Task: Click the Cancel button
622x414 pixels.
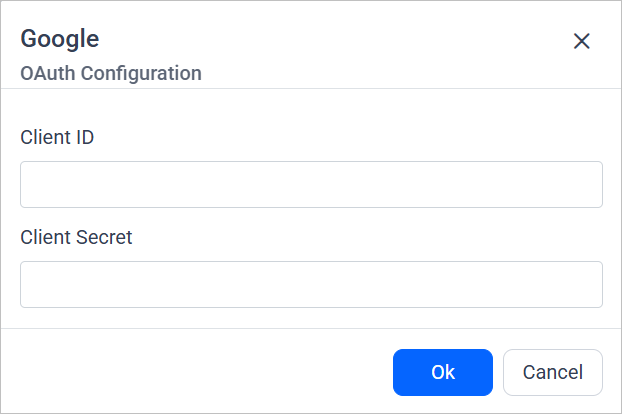Action: pyautogui.click(x=552, y=372)
